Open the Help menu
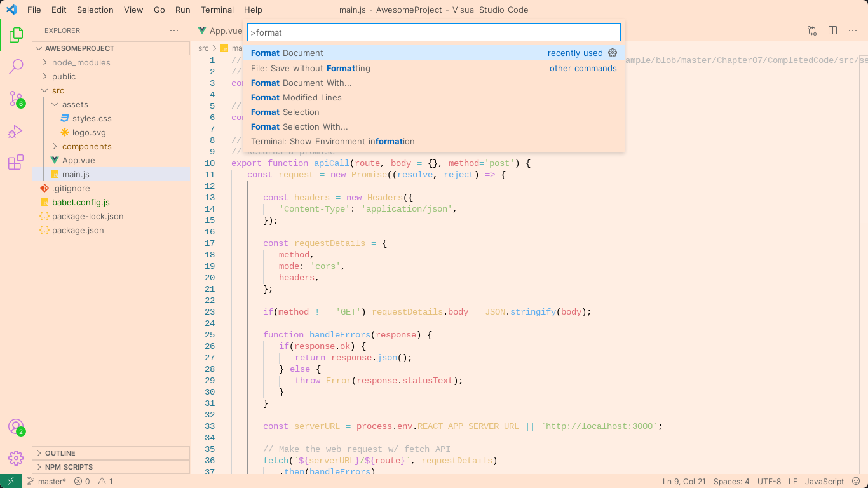This screenshot has width=868, height=488. [x=253, y=10]
